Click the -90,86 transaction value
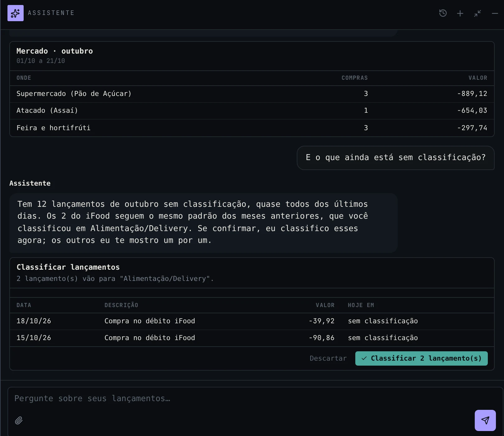 321,338
